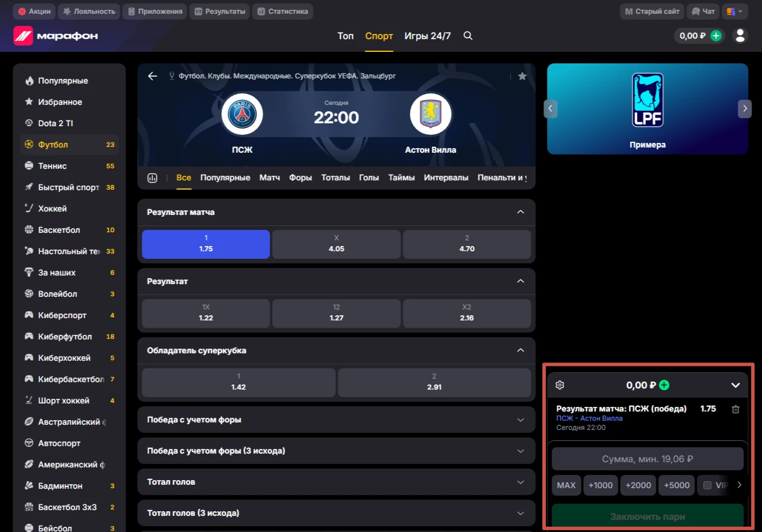Open the Тоталы markets tab
This screenshot has height=532, width=762.
click(335, 178)
